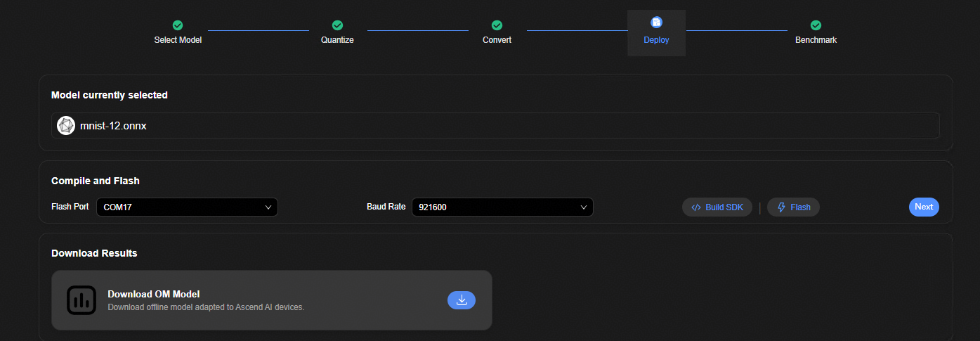The image size is (980, 341).
Task: Click the ONNX model icon beside mnist-12.onnx
Action: (x=66, y=126)
